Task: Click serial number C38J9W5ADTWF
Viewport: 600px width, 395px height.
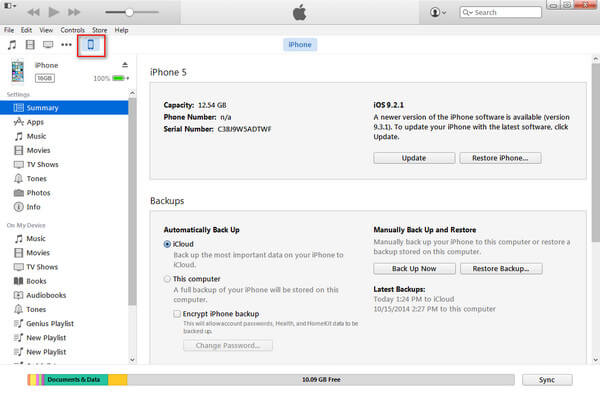Action: 245,129
